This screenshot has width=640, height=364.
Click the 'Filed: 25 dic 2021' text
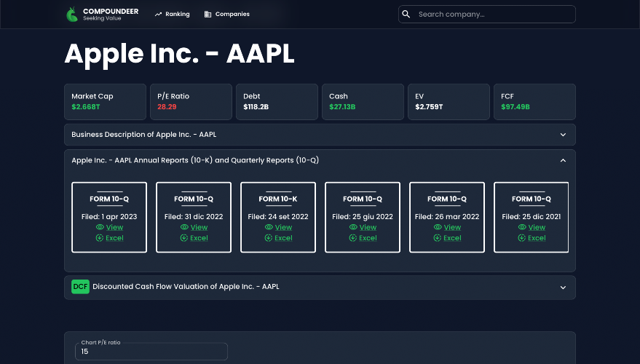point(532,217)
